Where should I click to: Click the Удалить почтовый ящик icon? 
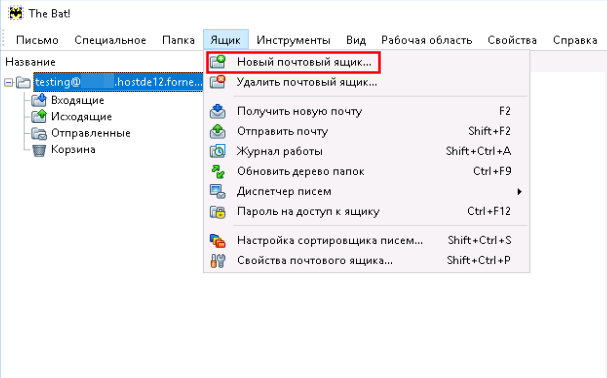tap(218, 82)
